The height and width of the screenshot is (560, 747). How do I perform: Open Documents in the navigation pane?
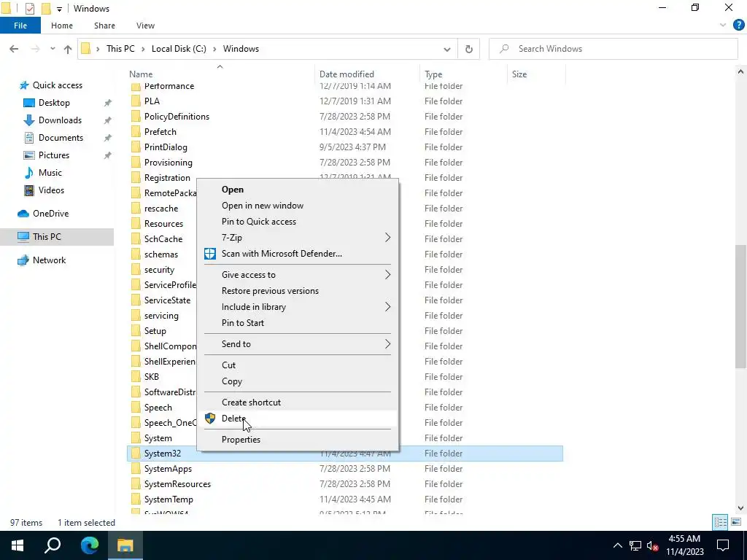(x=61, y=138)
